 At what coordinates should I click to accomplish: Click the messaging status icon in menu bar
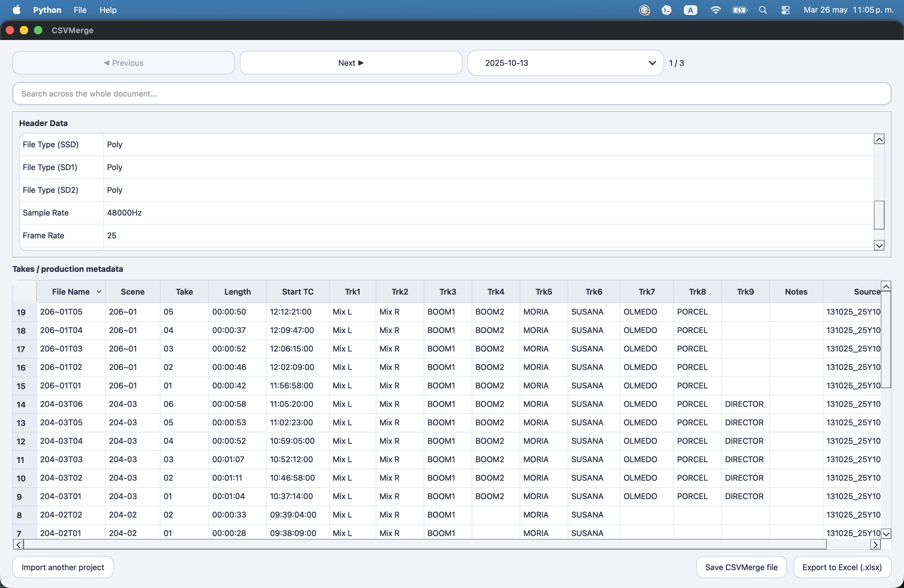click(667, 10)
